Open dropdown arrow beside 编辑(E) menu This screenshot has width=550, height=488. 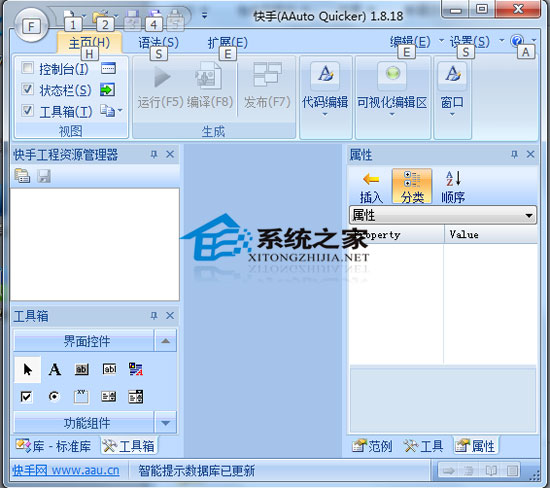pos(441,41)
